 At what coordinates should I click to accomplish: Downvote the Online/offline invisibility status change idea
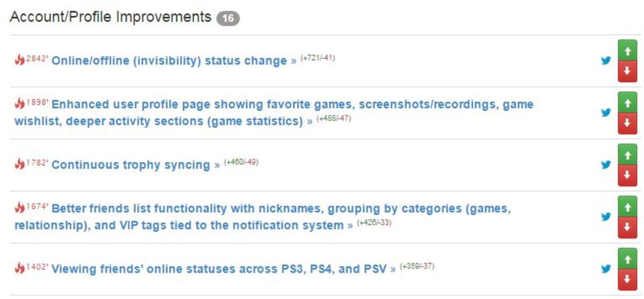pyautogui.click(x=627, y=71)
